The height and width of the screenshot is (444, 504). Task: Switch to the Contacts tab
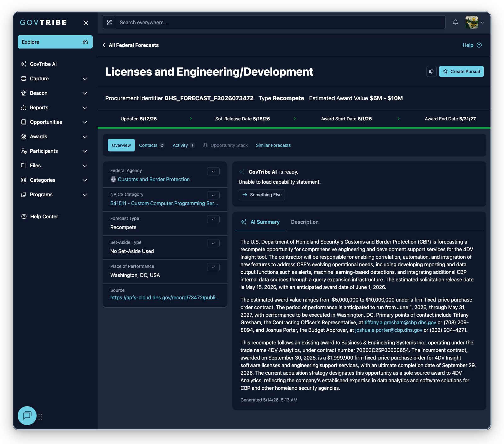click(152, 145)
